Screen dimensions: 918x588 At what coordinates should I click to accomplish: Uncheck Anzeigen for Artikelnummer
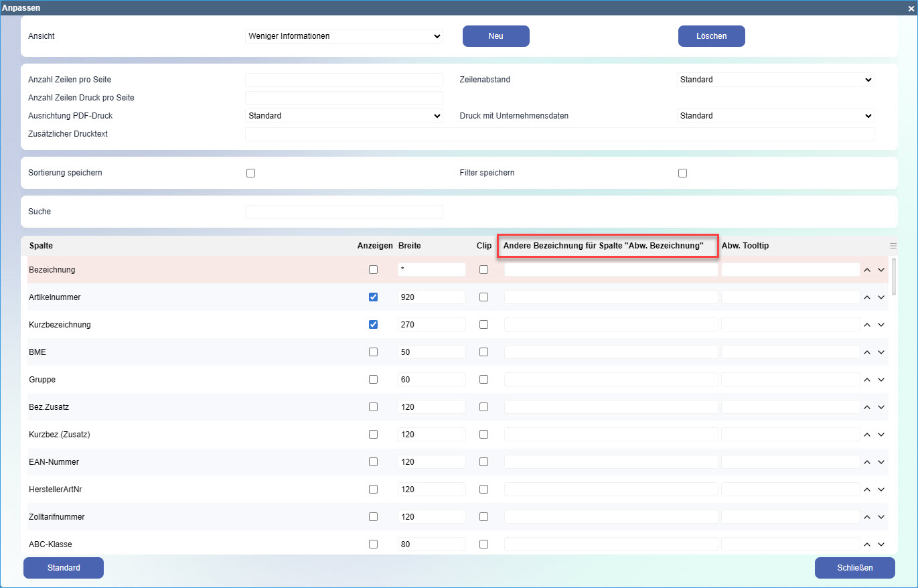click(x=373, y=297)
